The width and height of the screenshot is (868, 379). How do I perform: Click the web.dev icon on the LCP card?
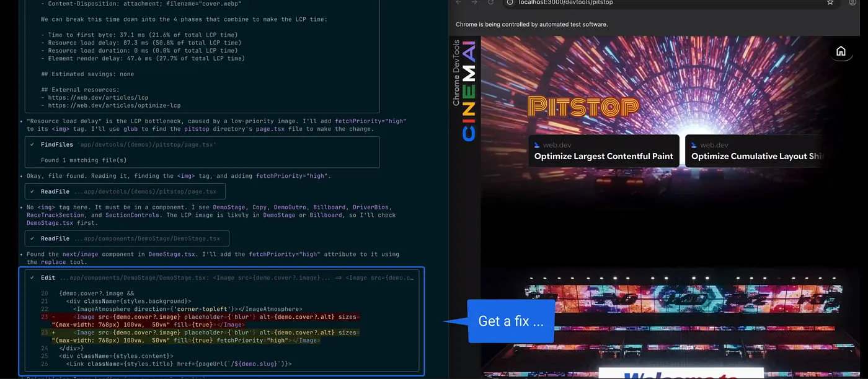(x=537, y=145)
